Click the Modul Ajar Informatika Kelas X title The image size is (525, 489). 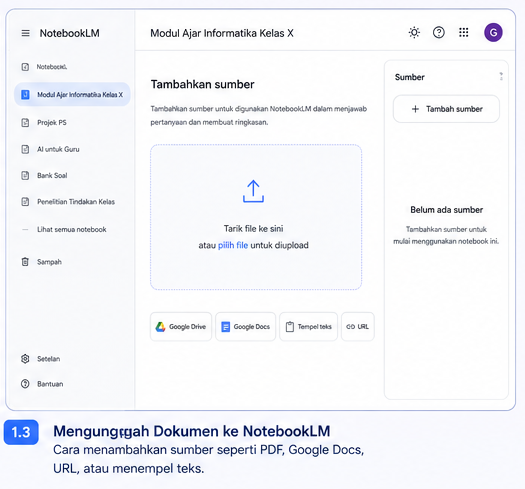point(222,33)
